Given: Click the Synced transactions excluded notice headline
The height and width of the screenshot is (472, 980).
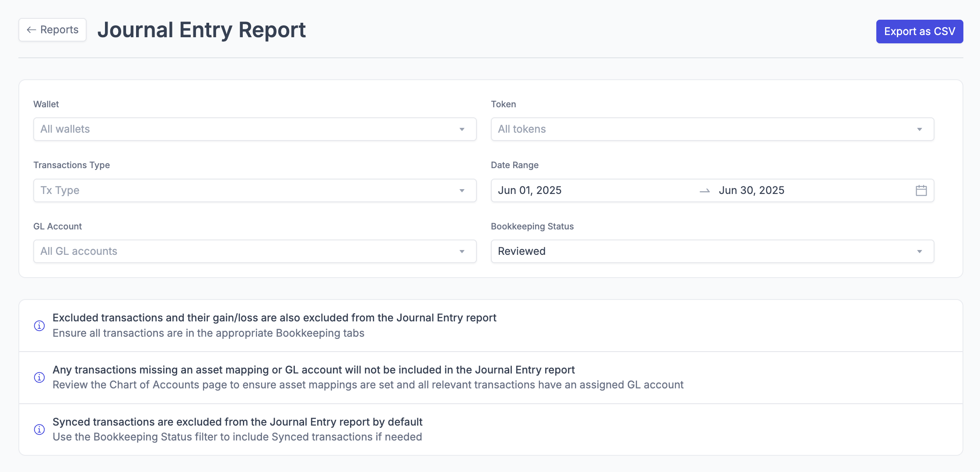Looking at the screenshot, I should coord(237,422).
